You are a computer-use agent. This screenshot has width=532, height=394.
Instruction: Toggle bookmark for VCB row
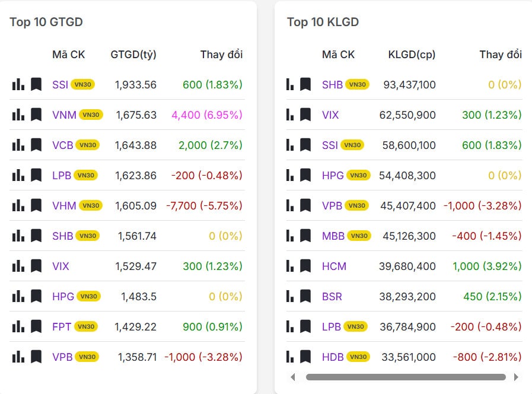(x=36, y=145)
